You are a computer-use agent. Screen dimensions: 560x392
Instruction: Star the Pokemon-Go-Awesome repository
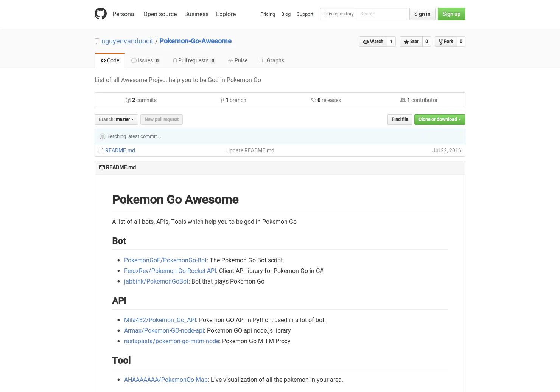pyautogui.click(x=411, y=42)
